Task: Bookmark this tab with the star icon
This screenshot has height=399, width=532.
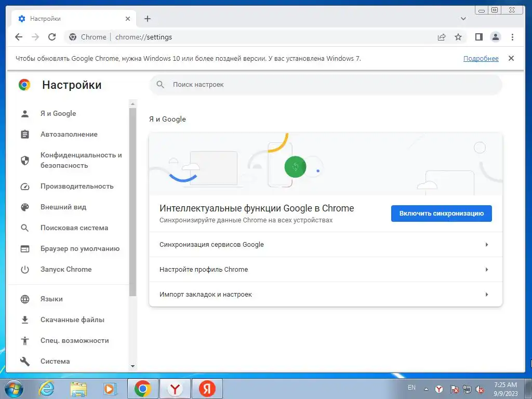Action: tap(458, 37)
